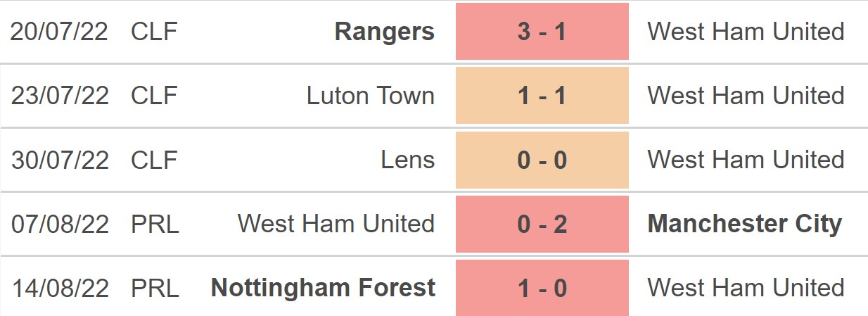Click West Ham United in the 07/08/22 row
Viewport: 868px width, 316px height.
click(x=336, y=224)
